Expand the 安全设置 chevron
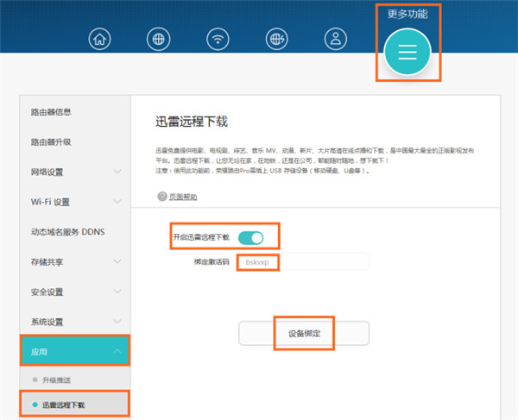 (117, 291)
